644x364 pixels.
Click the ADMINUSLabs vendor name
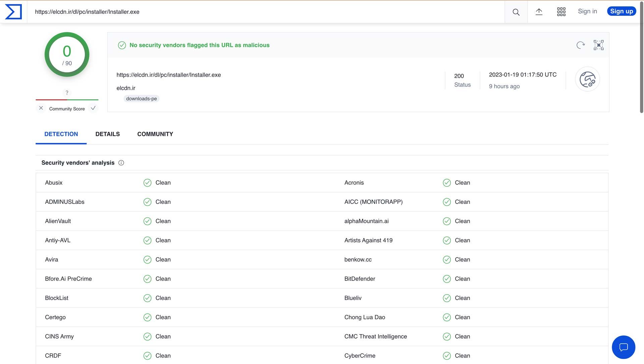point(65,202)
